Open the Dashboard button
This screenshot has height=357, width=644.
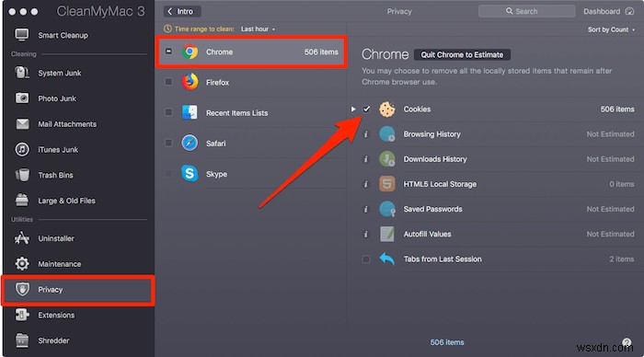[609, 12]
